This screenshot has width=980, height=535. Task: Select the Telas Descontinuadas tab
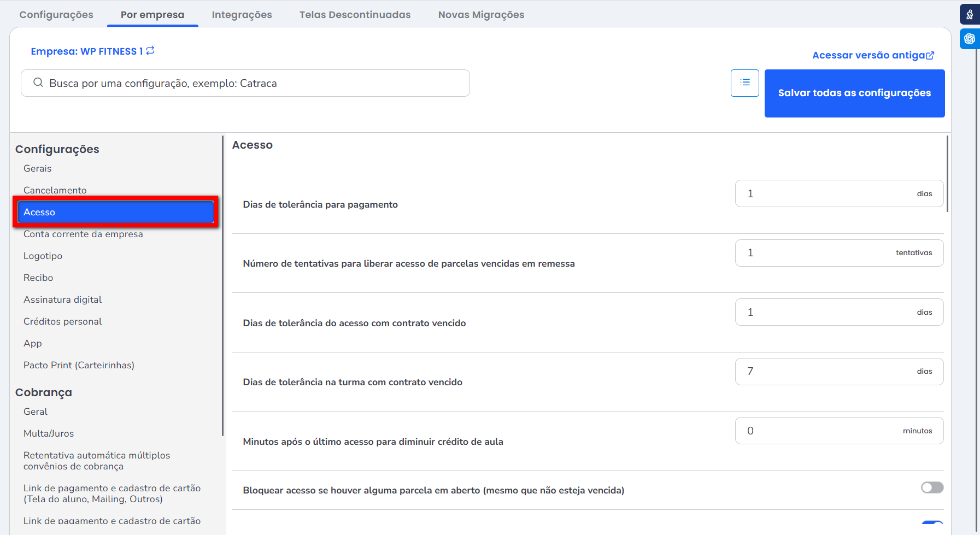coord(355,15)
